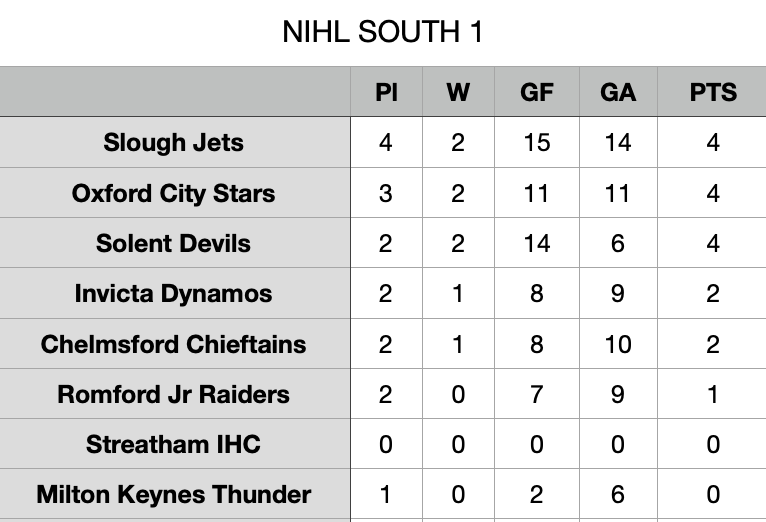Select the PTS column header

pos(713,93)
